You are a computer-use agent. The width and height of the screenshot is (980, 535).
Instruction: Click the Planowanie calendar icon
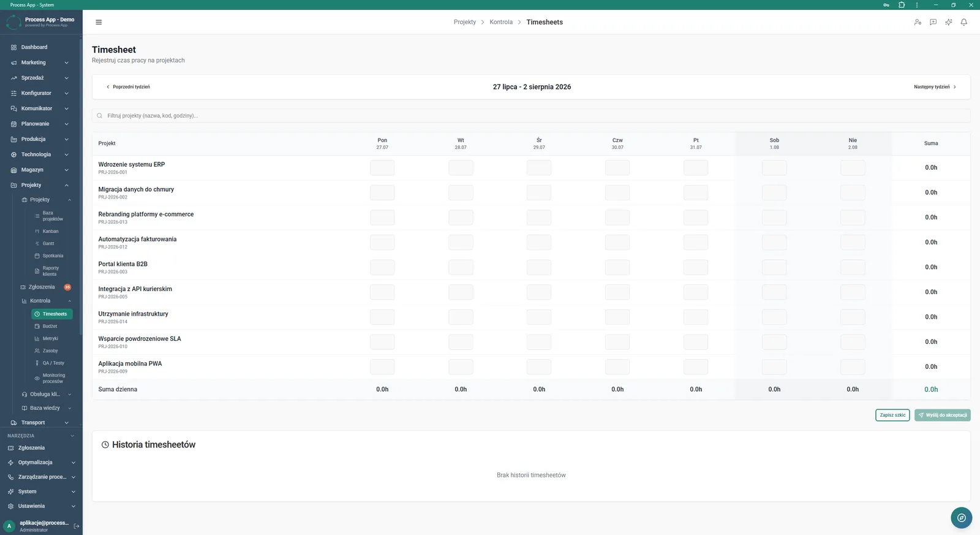13,124
